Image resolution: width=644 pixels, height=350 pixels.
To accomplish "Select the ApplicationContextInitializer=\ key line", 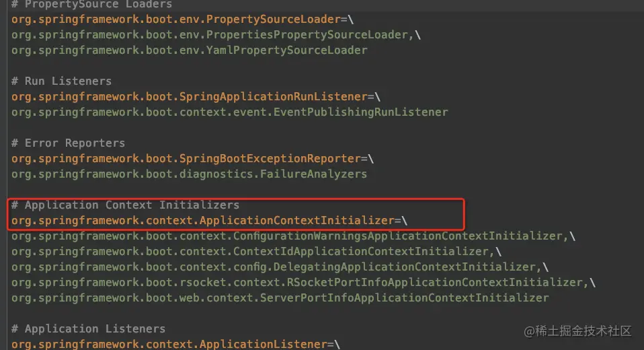I will (210, 221).
